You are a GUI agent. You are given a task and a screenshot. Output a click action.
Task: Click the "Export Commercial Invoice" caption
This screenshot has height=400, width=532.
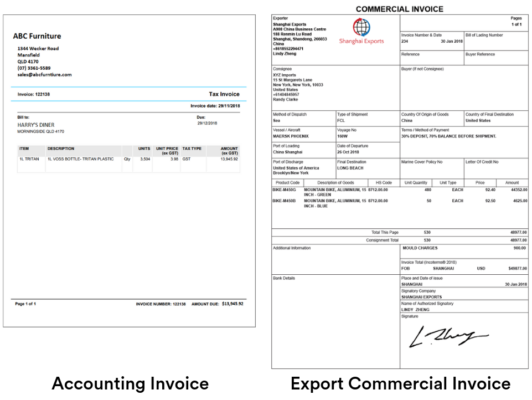pyautogui.click(x=401, y=383)
